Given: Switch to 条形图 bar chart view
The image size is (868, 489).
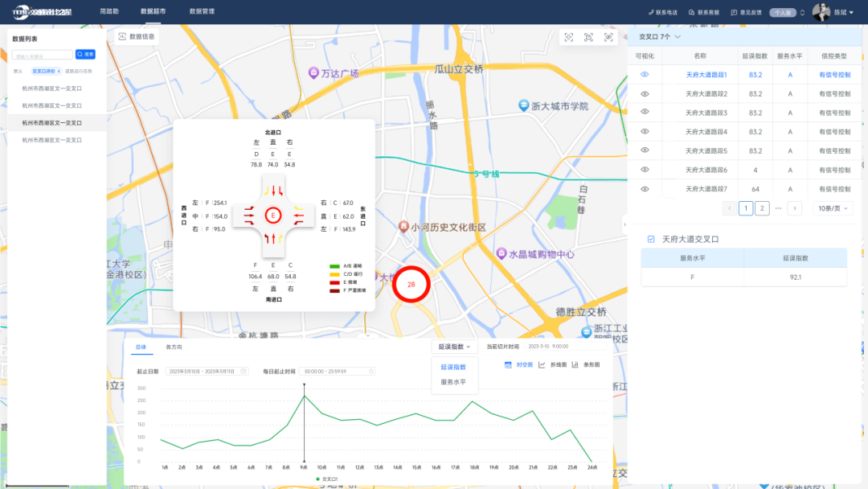Looking at the screenshot, I should click(x=575, y=365).
